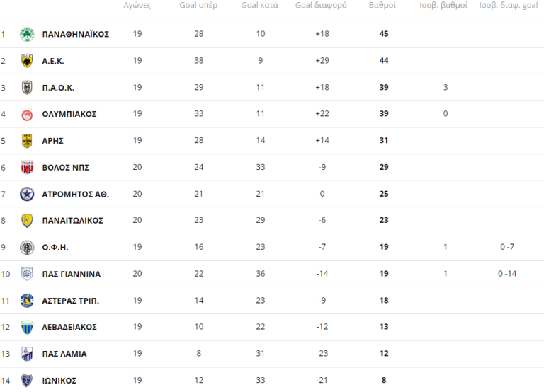Click the Ο.Φ.Η. round club logo
This screenshot has height=392, width=544.
coord(27,248)
